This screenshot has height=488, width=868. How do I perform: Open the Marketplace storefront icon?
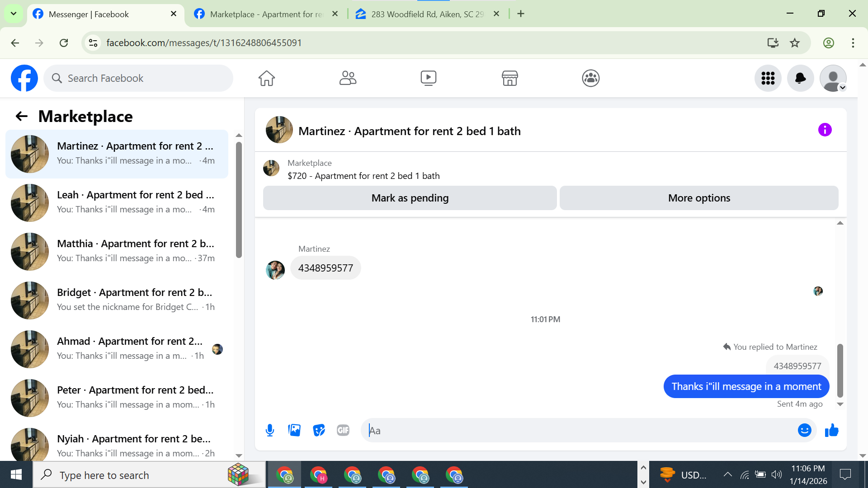509,78
